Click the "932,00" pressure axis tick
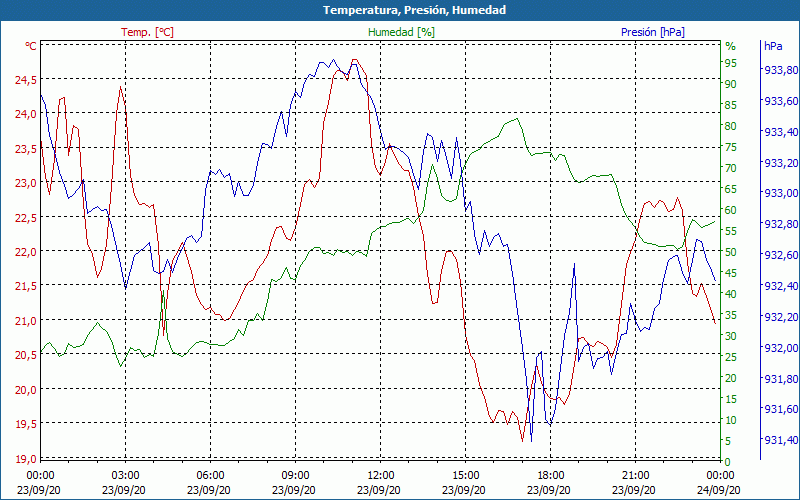 point(781,347)
